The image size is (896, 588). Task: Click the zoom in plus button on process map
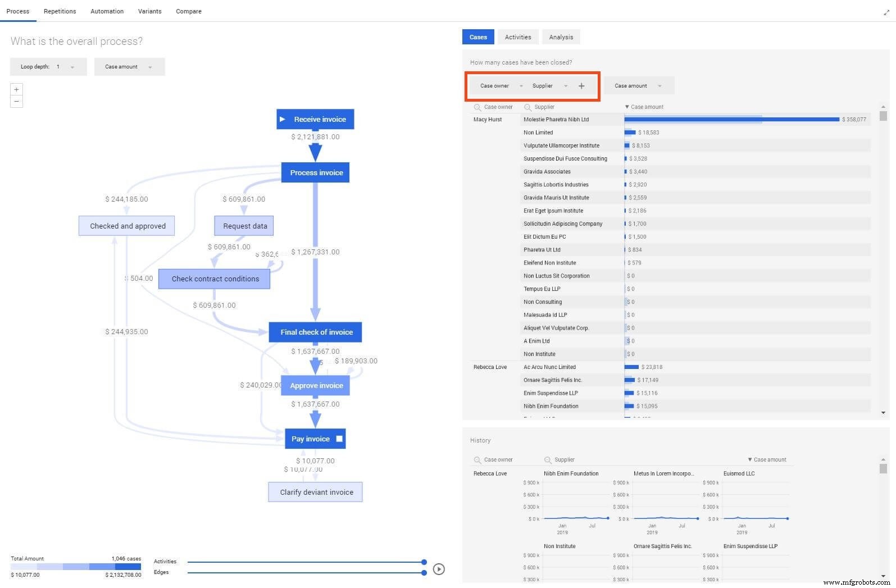click(x=16, y=89)
